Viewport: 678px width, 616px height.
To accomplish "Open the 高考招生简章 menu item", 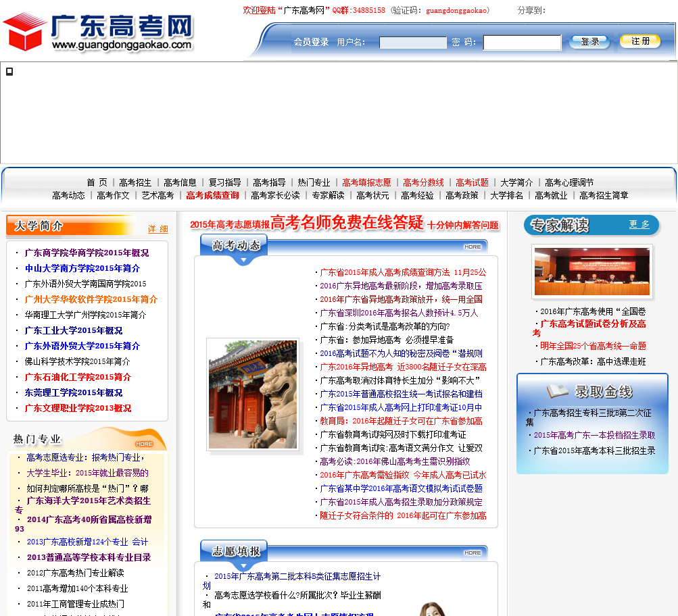I will pyautogui.click(x=604, y=195).
